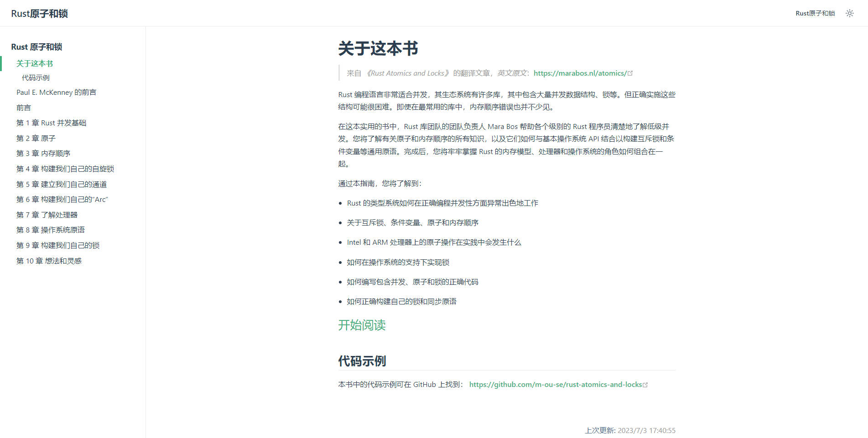Open the Rust原子和锁 navbar link at top right

[815, 13]
